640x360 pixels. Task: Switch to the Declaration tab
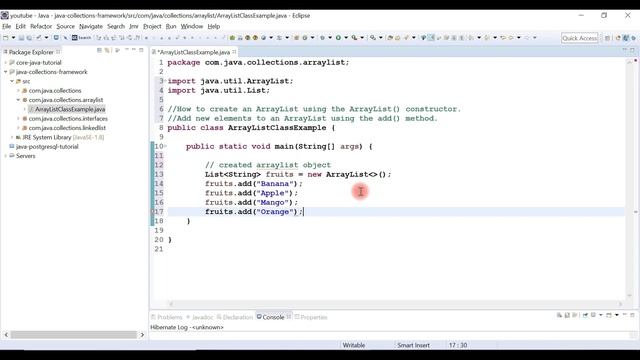click(235, 317)
